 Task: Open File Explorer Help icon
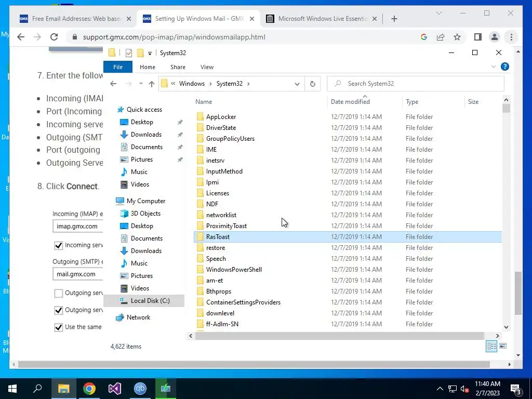pos(505,67)
